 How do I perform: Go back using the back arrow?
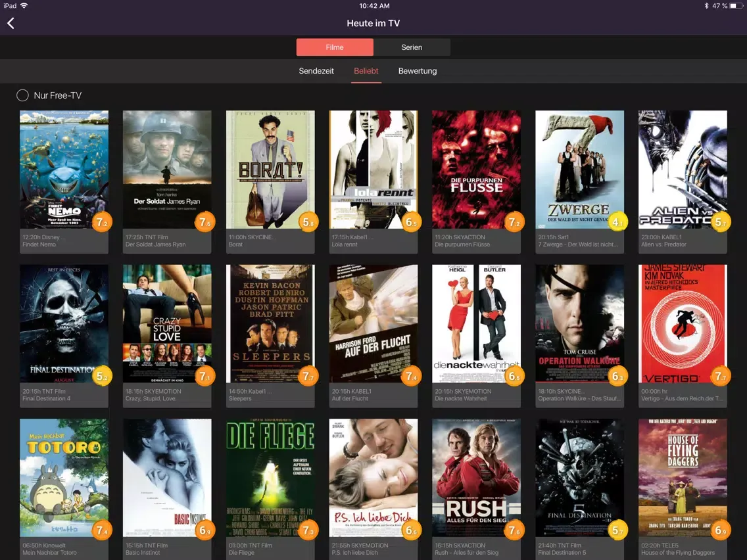[x=11, y=23]
